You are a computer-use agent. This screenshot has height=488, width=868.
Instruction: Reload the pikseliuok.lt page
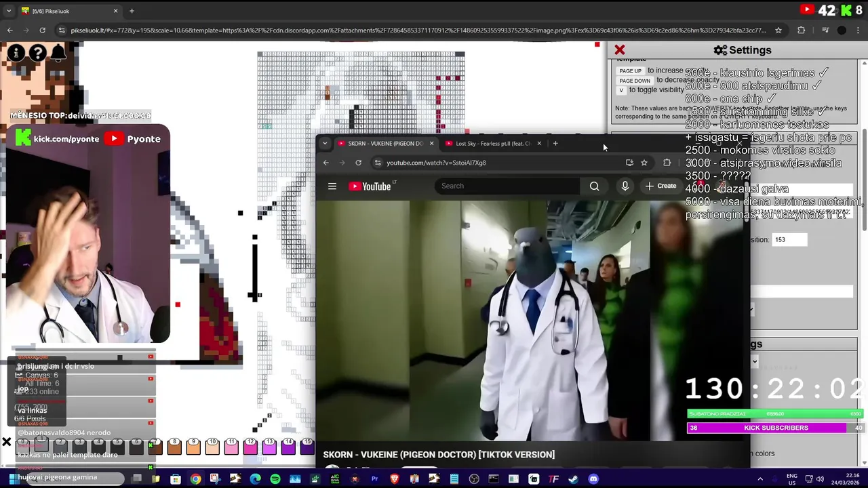42,30
